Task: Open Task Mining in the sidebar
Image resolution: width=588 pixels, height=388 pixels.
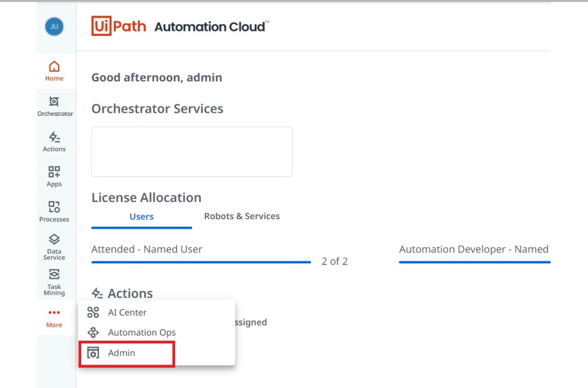Action: [x=54, y=282]
